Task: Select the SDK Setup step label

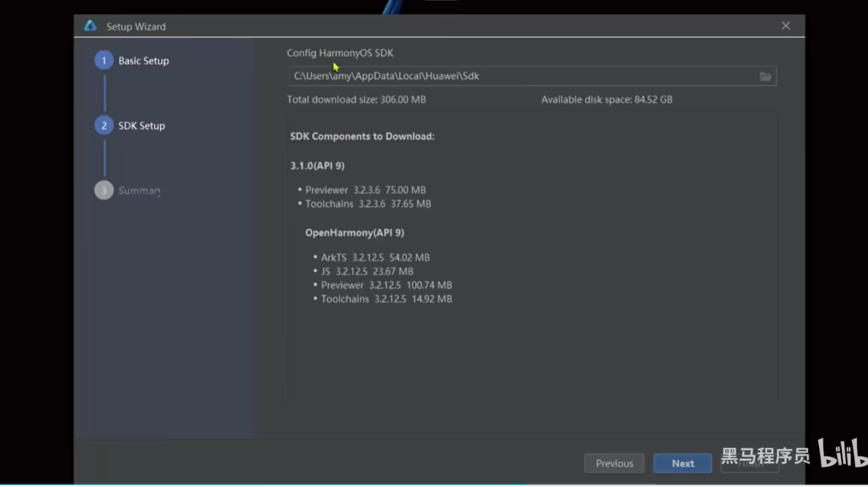Action: click(142, 126)
